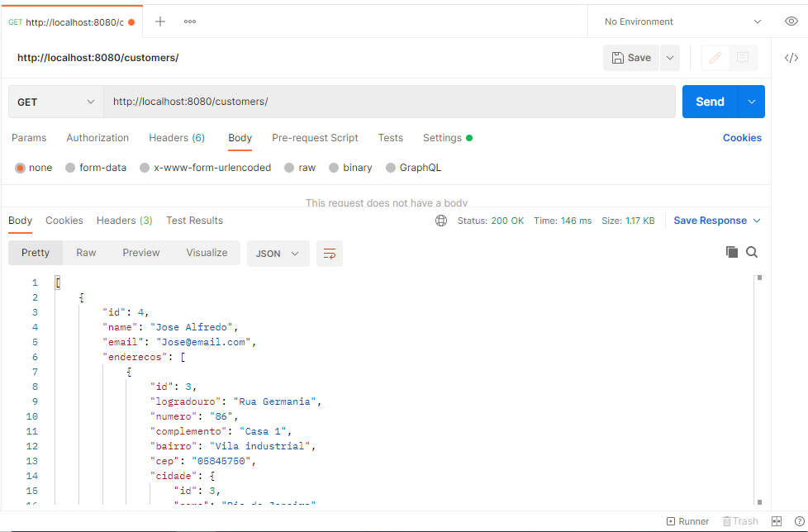Expand the Save options arrow

click(x=670, y=58)
